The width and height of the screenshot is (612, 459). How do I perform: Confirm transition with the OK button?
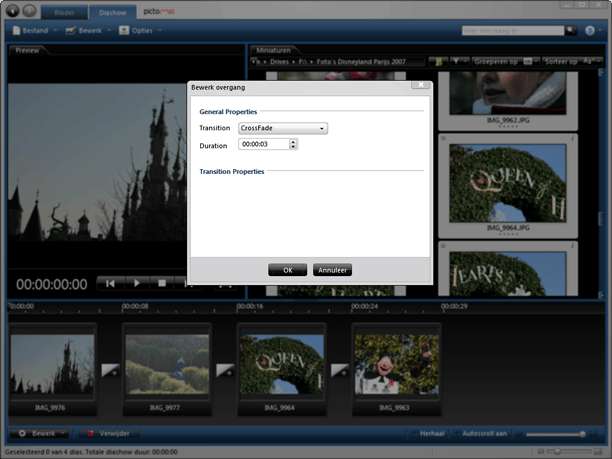(x=288, y=270)
